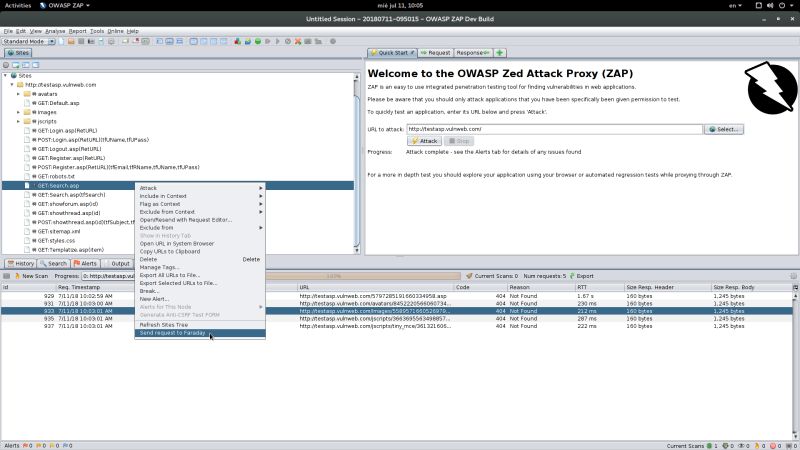Open the OWASP ZAP app menu in top bar
Screen dimensions: 800x450
65,6
